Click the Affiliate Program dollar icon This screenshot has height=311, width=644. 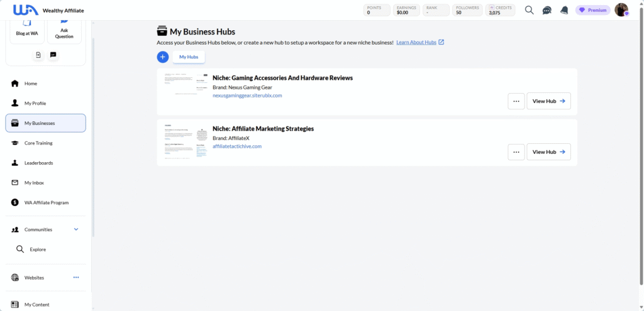click(15, 202)
